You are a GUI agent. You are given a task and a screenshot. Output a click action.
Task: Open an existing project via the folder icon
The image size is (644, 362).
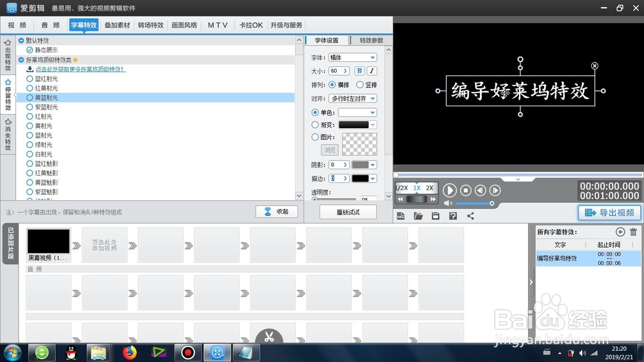[x=418, y=216]
